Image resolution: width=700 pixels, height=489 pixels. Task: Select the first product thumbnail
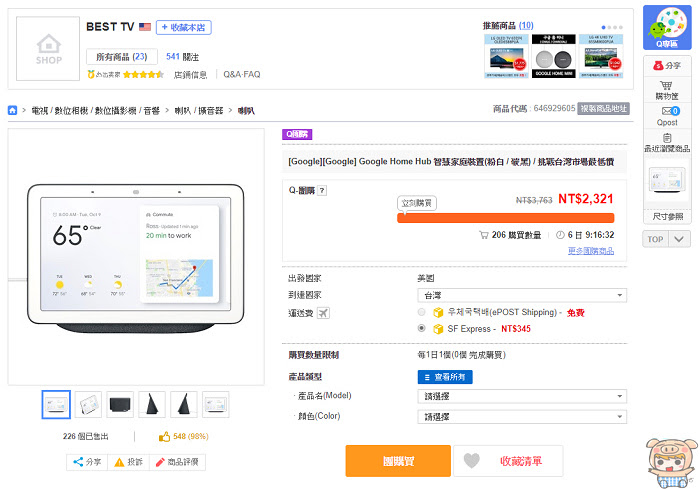(56, 405)
